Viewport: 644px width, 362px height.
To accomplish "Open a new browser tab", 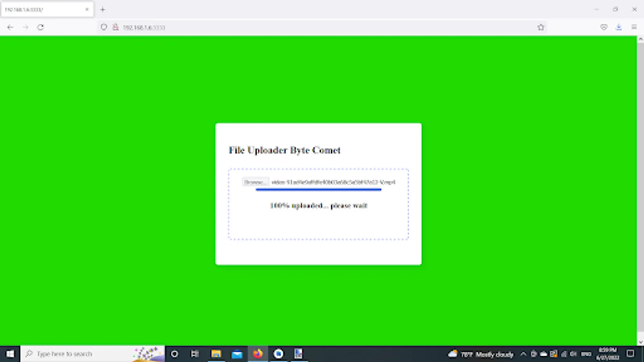I will [x=103, y=9].
